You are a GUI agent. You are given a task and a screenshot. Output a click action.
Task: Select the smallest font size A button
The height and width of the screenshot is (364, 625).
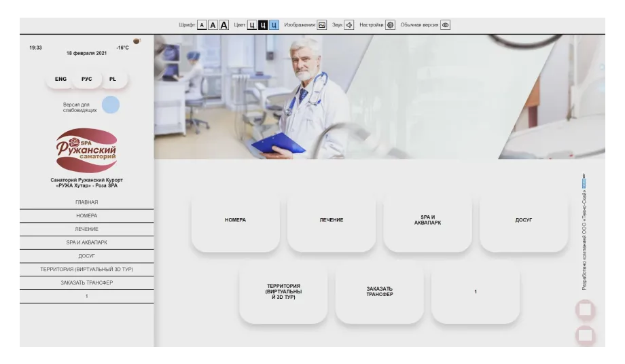[x=202, y=25]
